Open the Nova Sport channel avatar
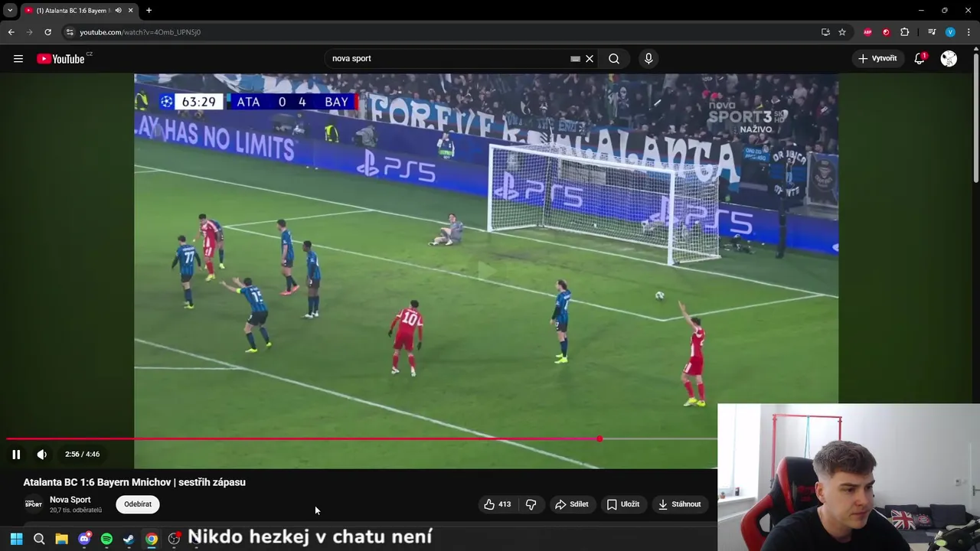Viewport: 980px width, 551px height. 33,504
